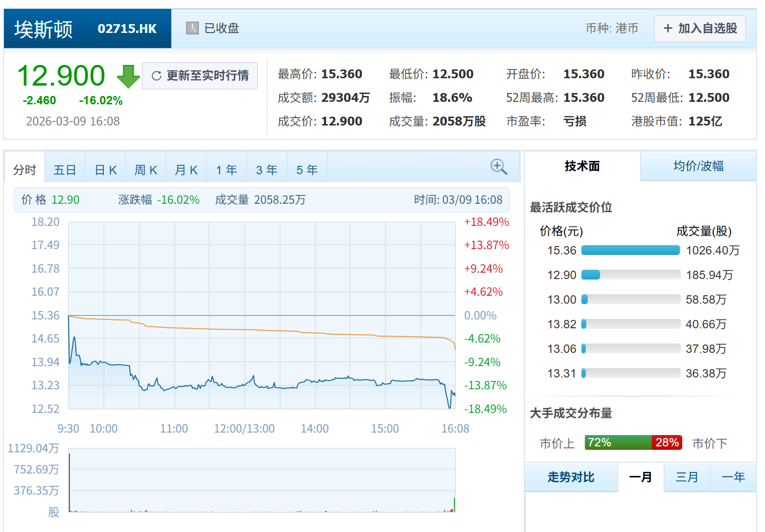Click the magnifier zoom icon above the chart

pyautogui.click(x=499, y=167)
